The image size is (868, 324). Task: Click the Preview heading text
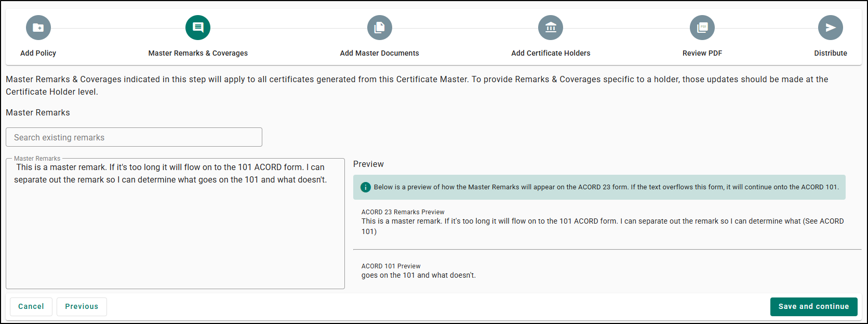tap(368, 164)
